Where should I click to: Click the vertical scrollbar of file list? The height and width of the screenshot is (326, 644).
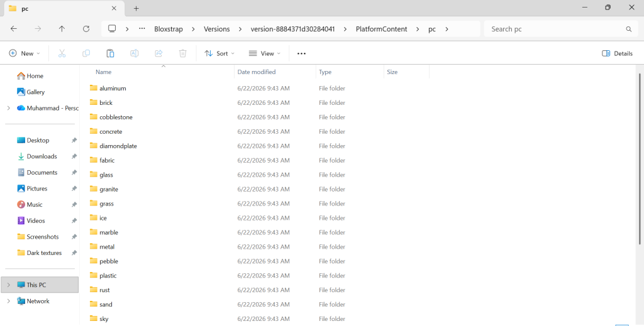(x=640, y=159)
